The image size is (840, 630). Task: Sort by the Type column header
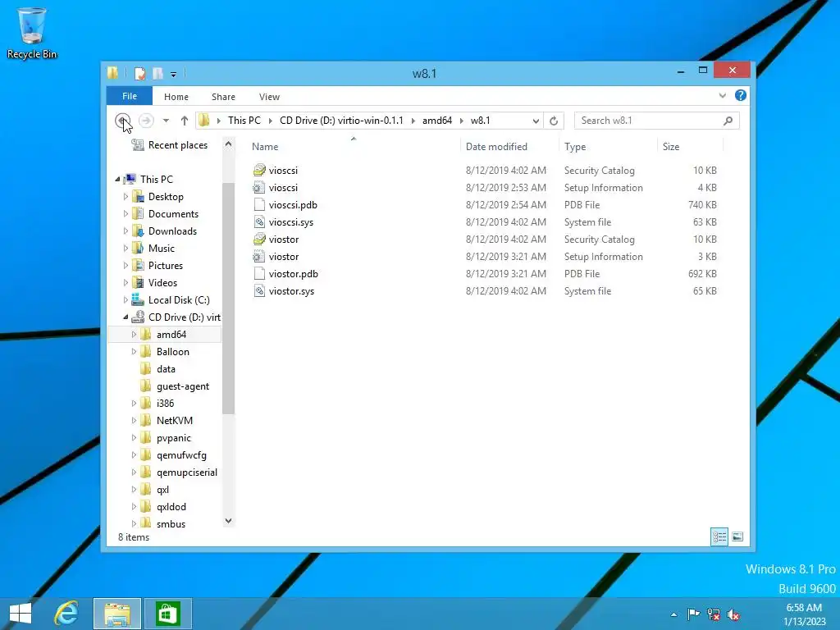click(x=575, y=147)
